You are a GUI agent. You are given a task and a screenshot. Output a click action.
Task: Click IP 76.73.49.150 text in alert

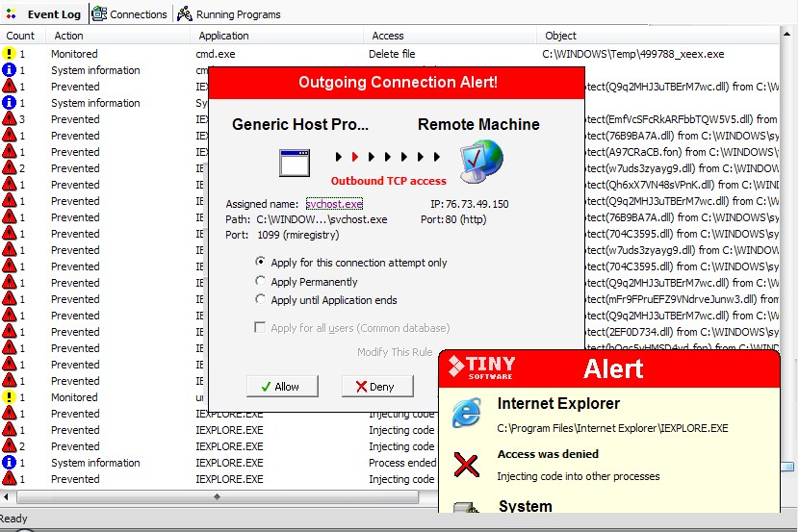click(x=470, y=204)
